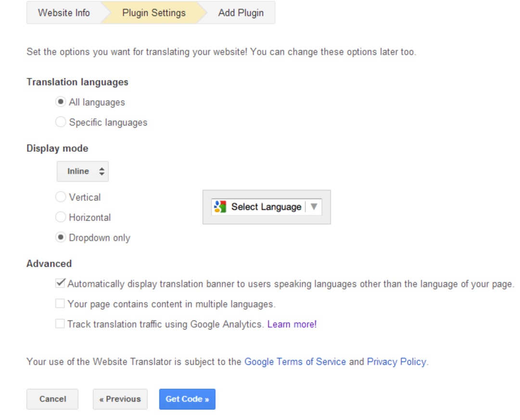Select the Horizontal display layout
Image resolution: width=520 pixels, height=420 pixels.
[61, 217]
